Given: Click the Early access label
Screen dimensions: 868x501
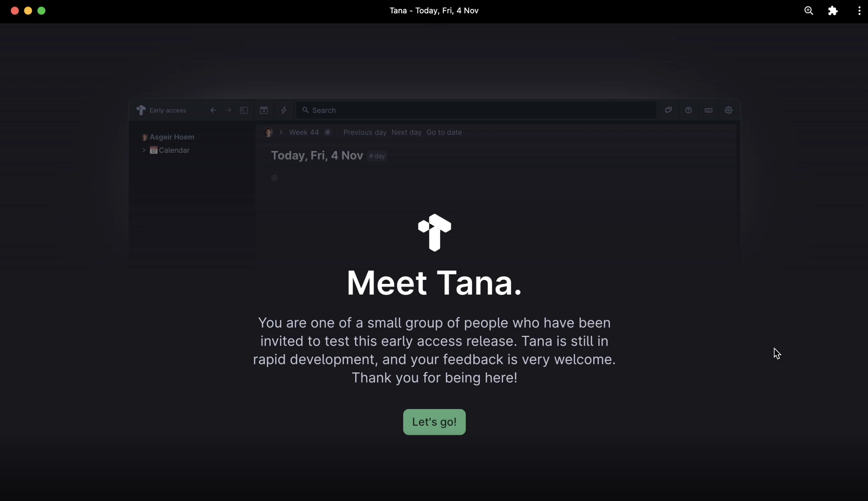Looking at the screenshot, I should [x=167, y=110].
